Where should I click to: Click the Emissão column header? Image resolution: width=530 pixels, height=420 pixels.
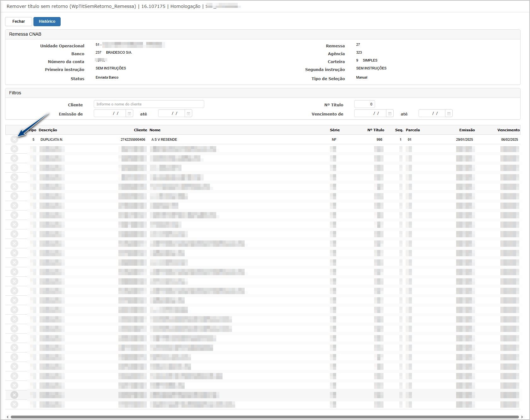tap(467, 130)
